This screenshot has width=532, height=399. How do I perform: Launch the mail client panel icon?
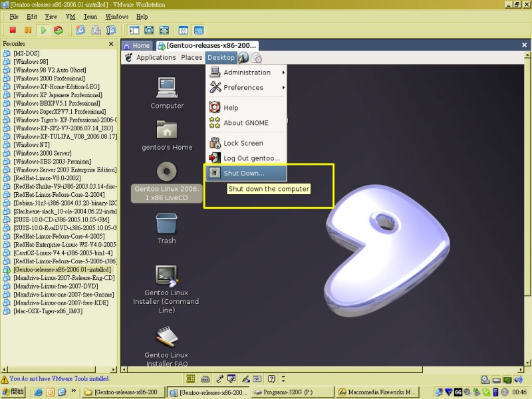coord(256,58)
